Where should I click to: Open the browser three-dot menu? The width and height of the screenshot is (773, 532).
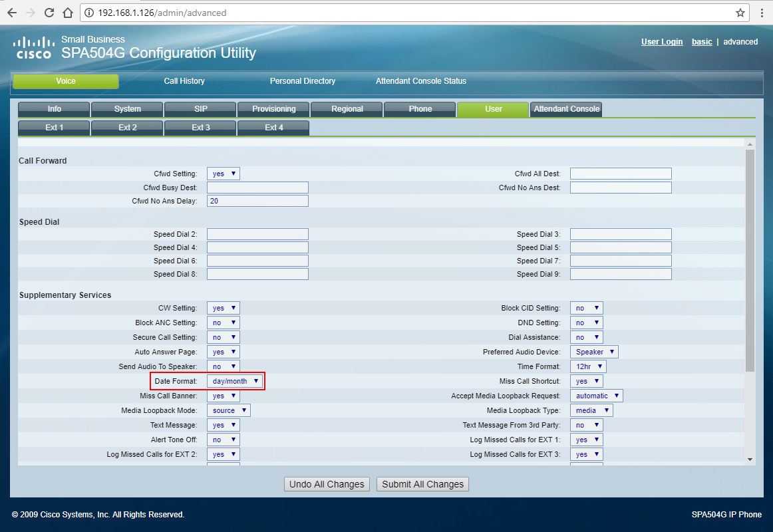click(x=762, y=13)
